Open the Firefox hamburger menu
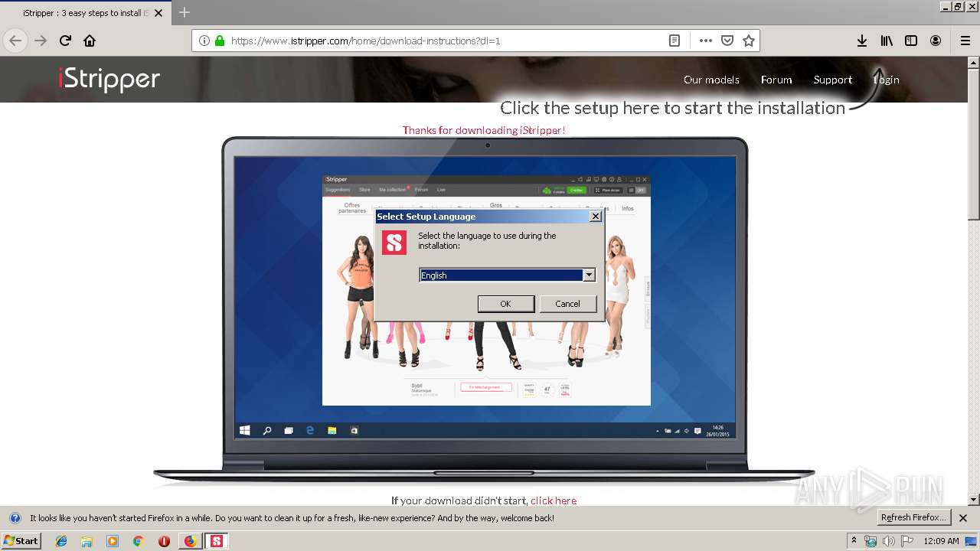Screen dimensions: 980x551 tap(965, 41)
